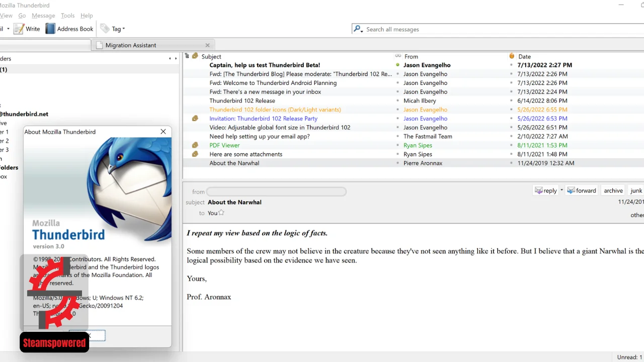Sort by the junk flame column icon

(512, 56)
